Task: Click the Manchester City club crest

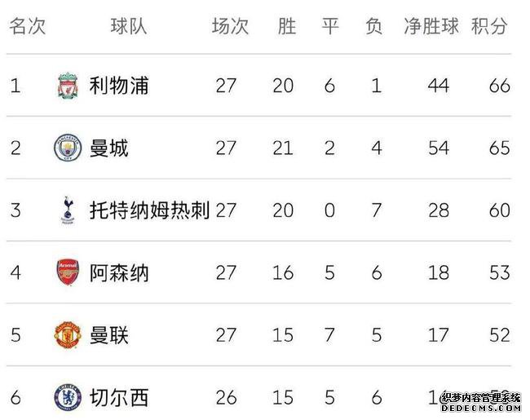Action: pyautogui.click(x=68, y=148)
